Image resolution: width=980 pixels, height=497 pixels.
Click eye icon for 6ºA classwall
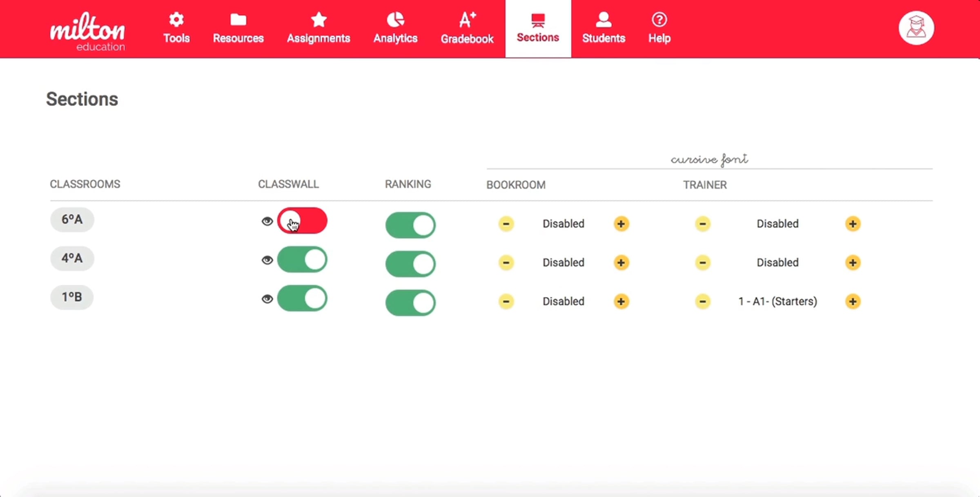267,221
